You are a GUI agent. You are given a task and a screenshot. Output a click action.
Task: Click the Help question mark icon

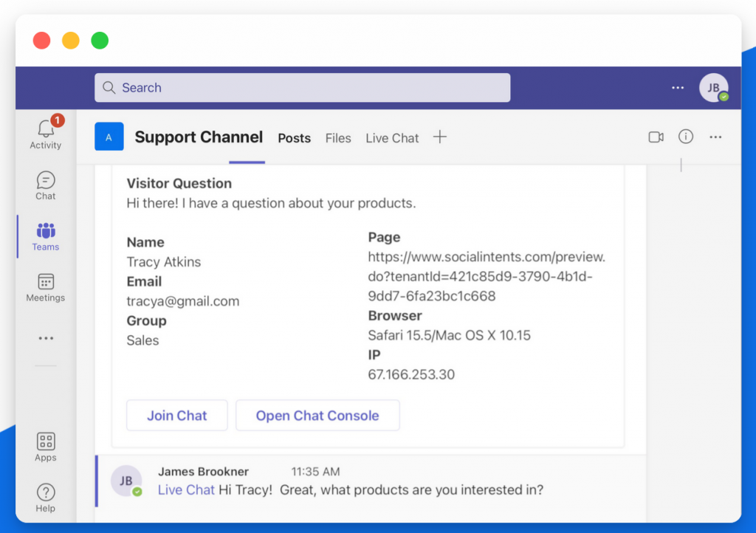(x=46, y=493)
